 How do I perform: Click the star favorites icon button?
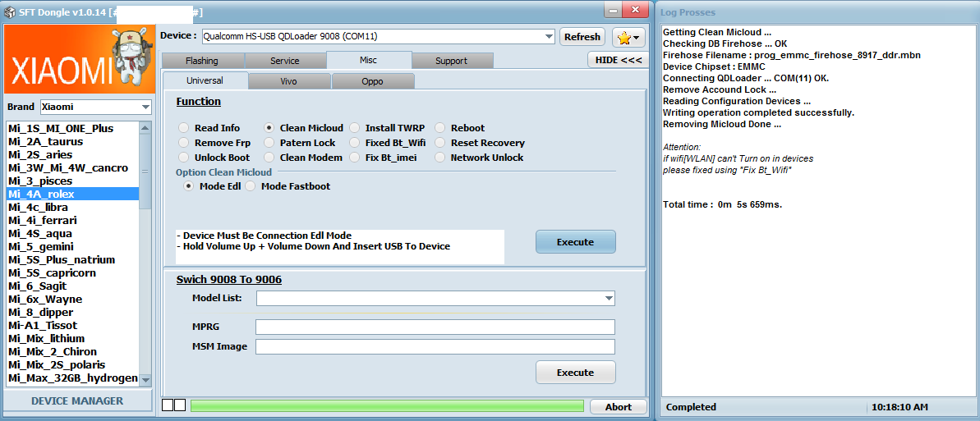click(628, 37)
